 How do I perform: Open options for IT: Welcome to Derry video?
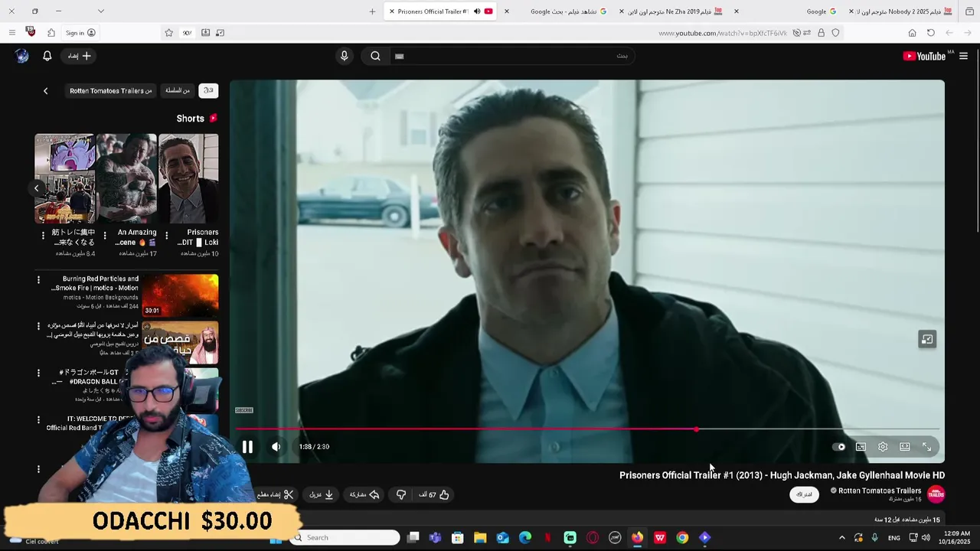point(38,420)
